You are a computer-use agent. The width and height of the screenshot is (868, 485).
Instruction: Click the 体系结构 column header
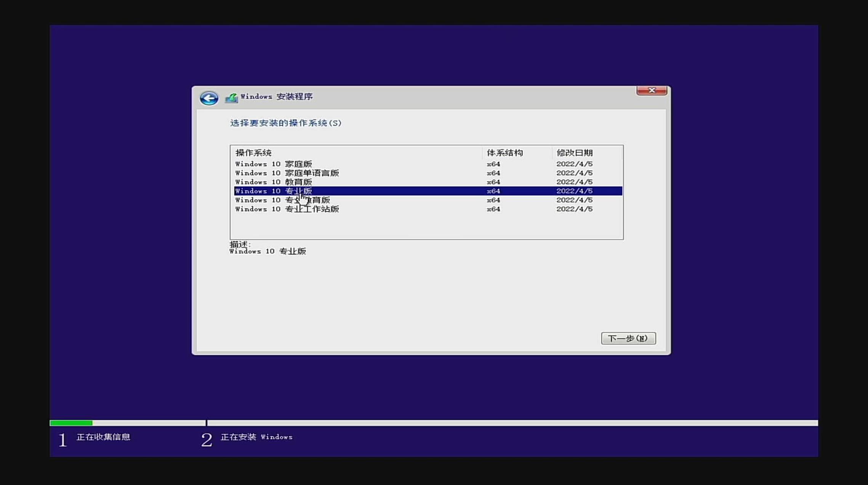point(504,152)
